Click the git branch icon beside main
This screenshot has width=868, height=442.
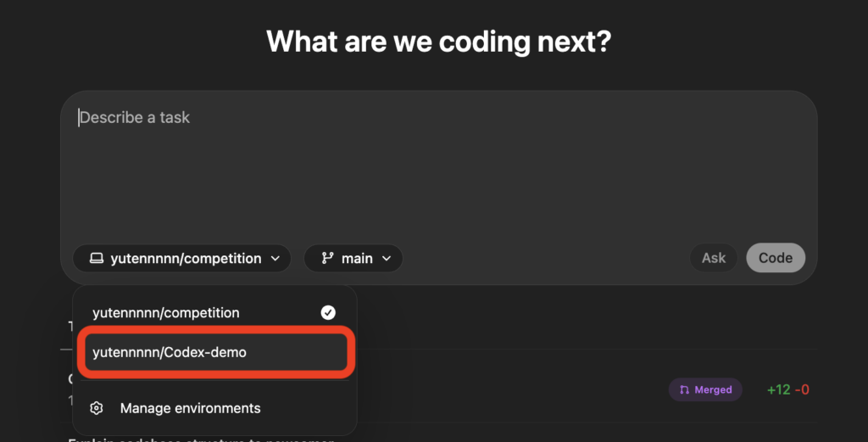[x=328, y=258]
